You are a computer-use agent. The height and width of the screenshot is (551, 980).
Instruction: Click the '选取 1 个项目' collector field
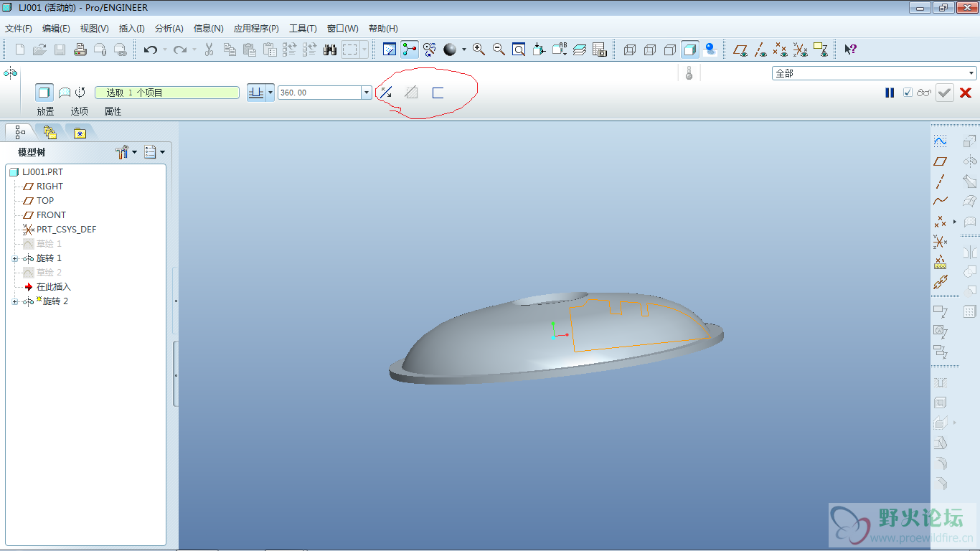(167, 93)
